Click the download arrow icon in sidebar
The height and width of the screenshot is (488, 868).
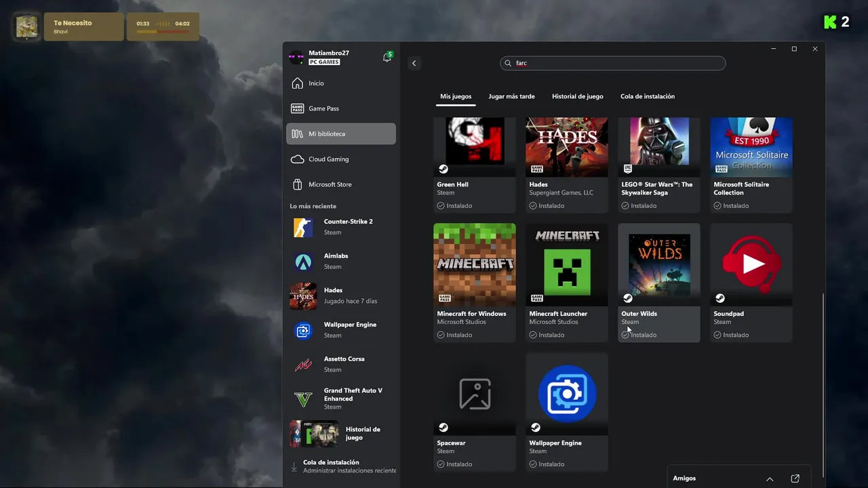tap(294, 466)
